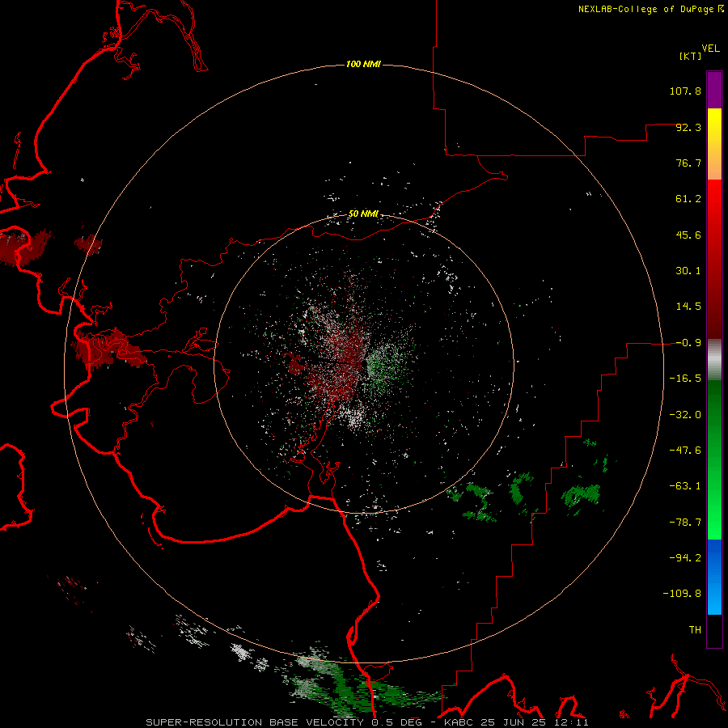Screen dimensions: 728x728
Task: Click the bottom caption with KABC timestamp
Action: 367,722
